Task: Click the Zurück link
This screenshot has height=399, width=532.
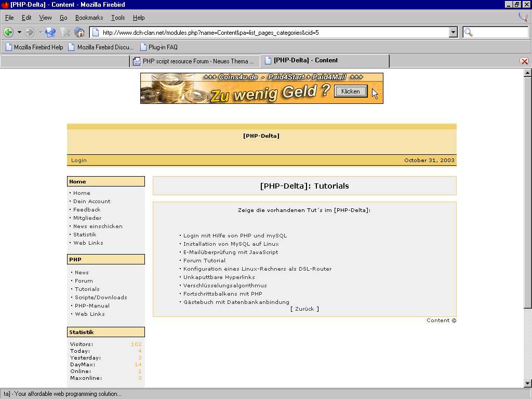Action: point(304,309)
